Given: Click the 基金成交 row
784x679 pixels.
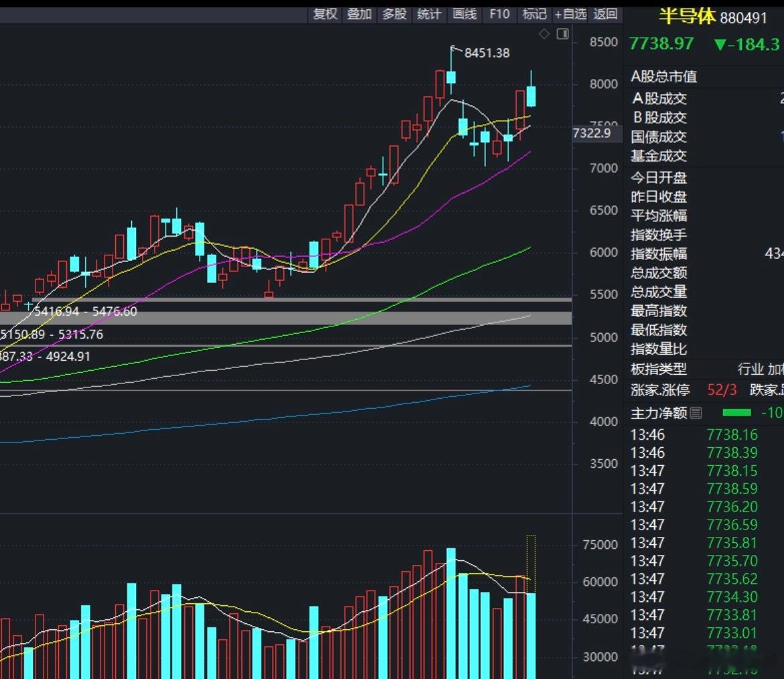Looking at the screenshot, I should [704, 156].
